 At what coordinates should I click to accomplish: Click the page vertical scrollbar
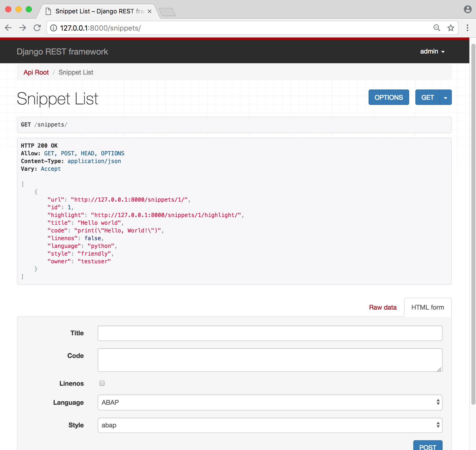(x=473, y=224)
